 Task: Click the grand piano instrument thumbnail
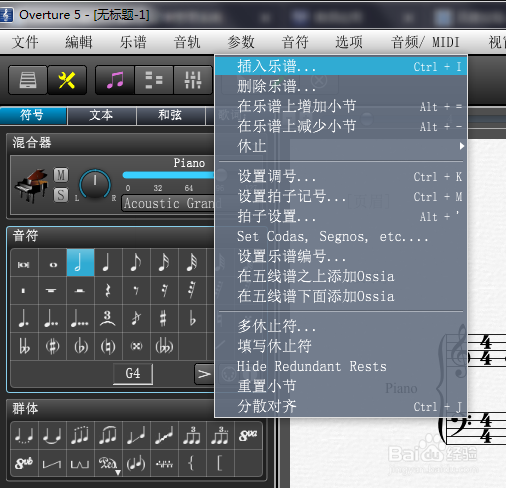click(x=32, y=185)
